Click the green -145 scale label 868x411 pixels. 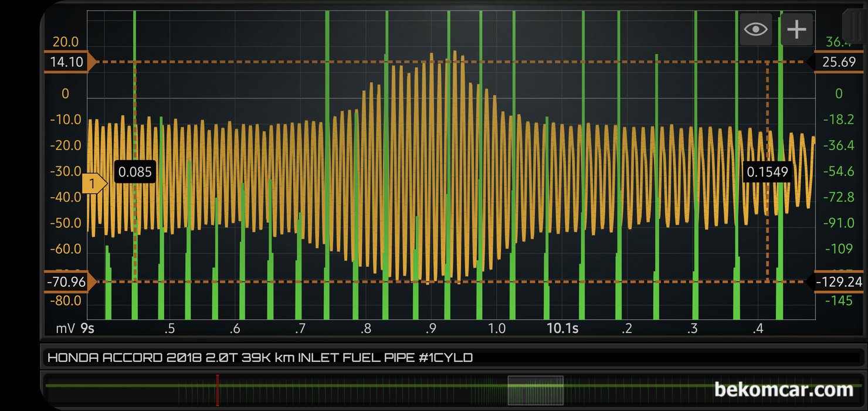pyautogui.click(x=839, y=301)
